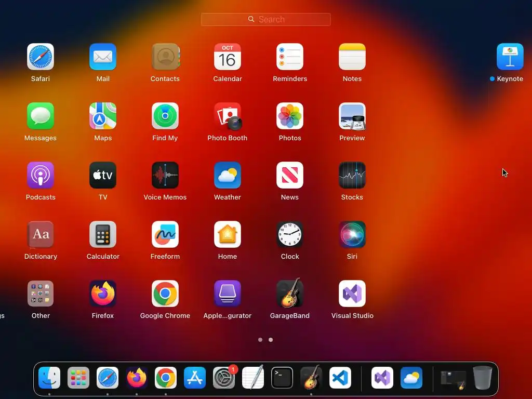
Task: Launch the Clock app
Action: click(x=290, y=234)
